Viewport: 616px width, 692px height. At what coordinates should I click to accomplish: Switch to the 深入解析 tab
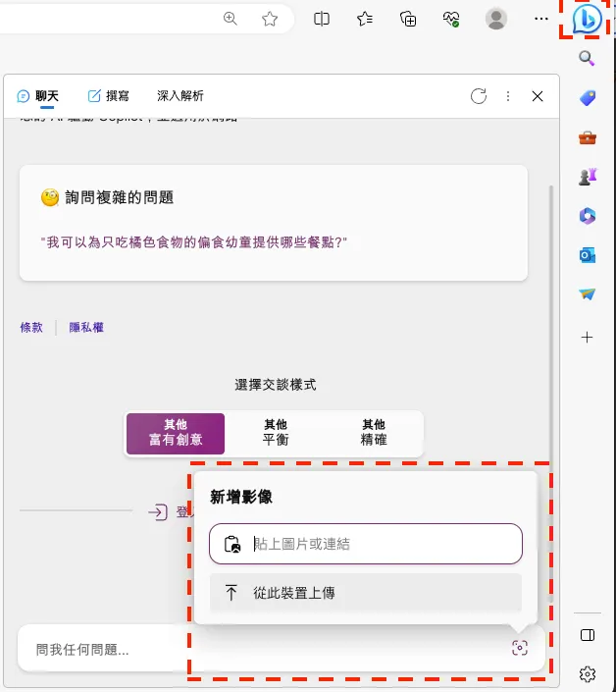[x=180, y=96]
